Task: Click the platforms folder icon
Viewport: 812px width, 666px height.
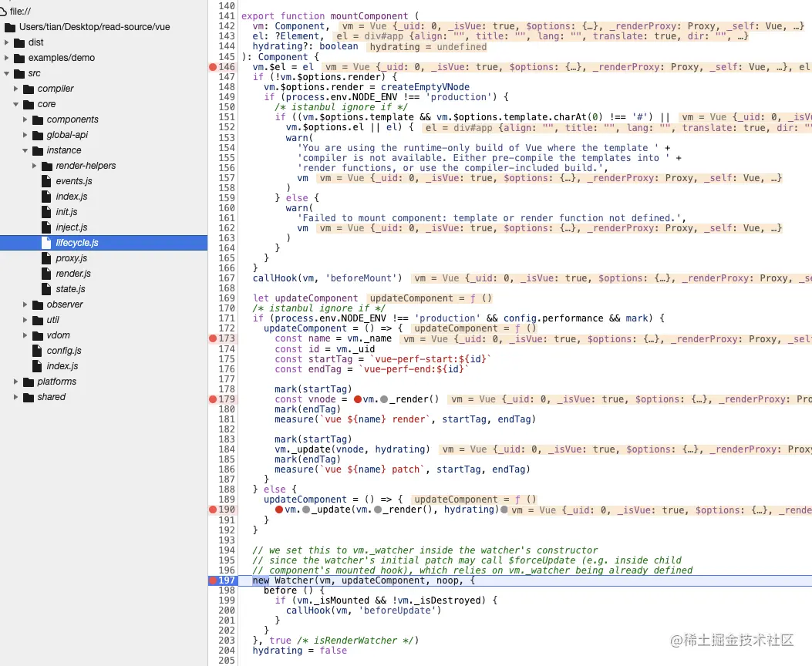Action: point(29,382)
